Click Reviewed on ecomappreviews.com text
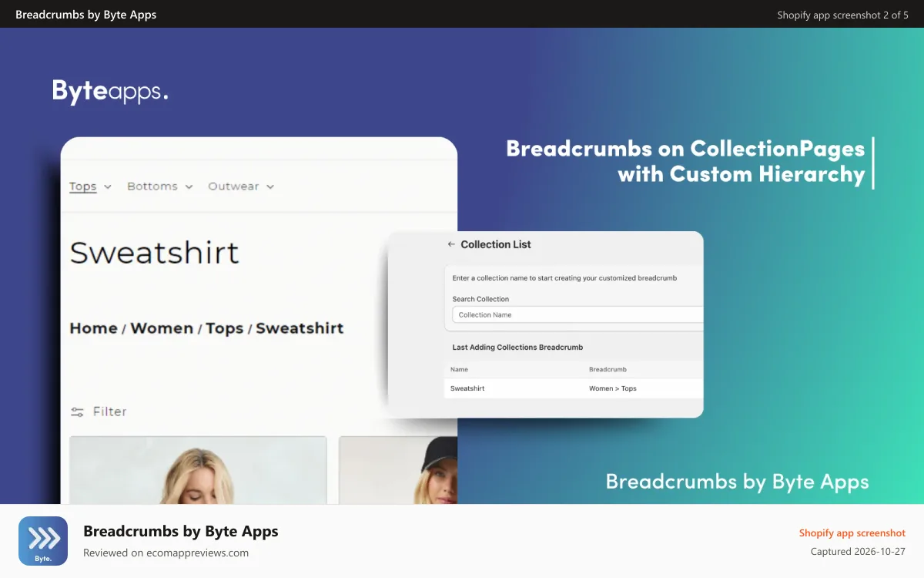 pyautogui.click(x=166, y=553)
